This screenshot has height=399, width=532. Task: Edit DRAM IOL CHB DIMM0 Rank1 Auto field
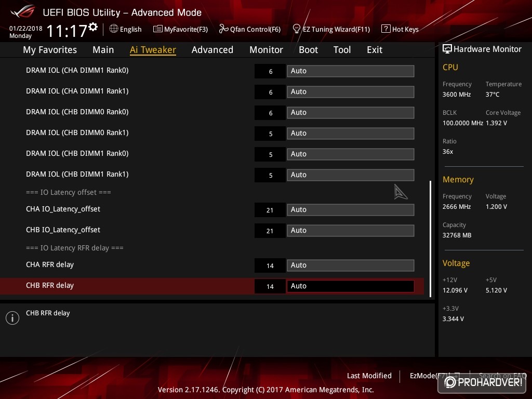351,133
